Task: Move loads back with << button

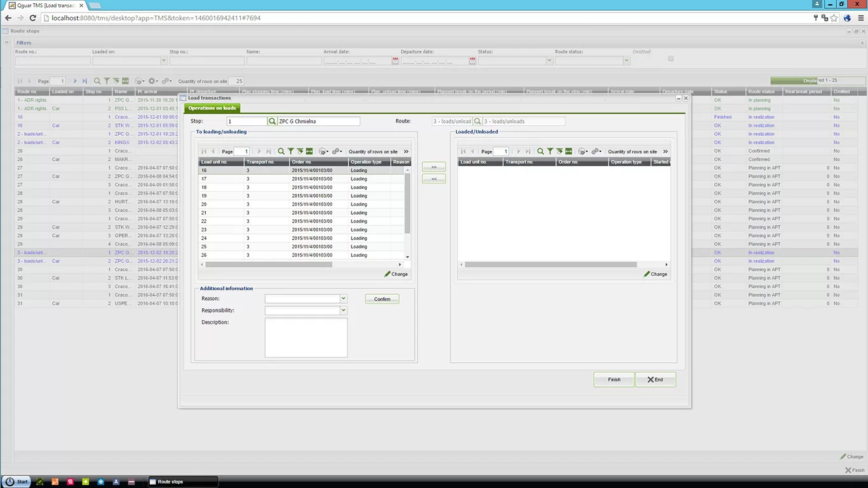Action: coord(434,179)
